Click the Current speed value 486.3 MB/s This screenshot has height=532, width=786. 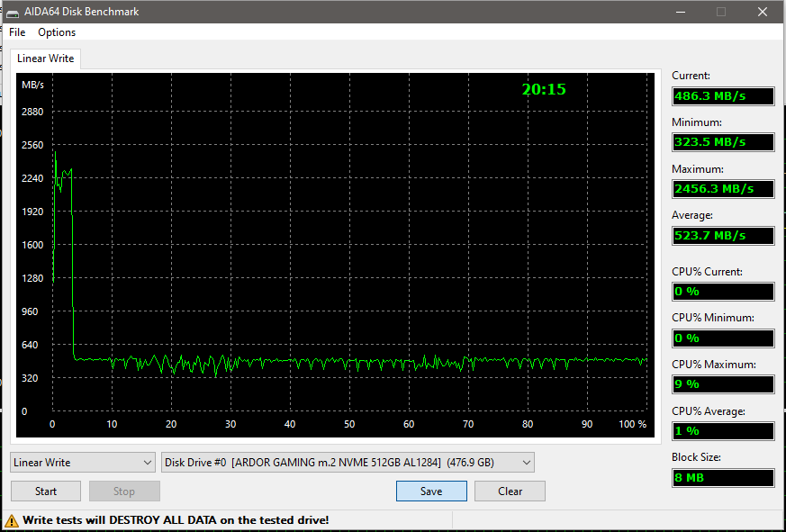723,95
